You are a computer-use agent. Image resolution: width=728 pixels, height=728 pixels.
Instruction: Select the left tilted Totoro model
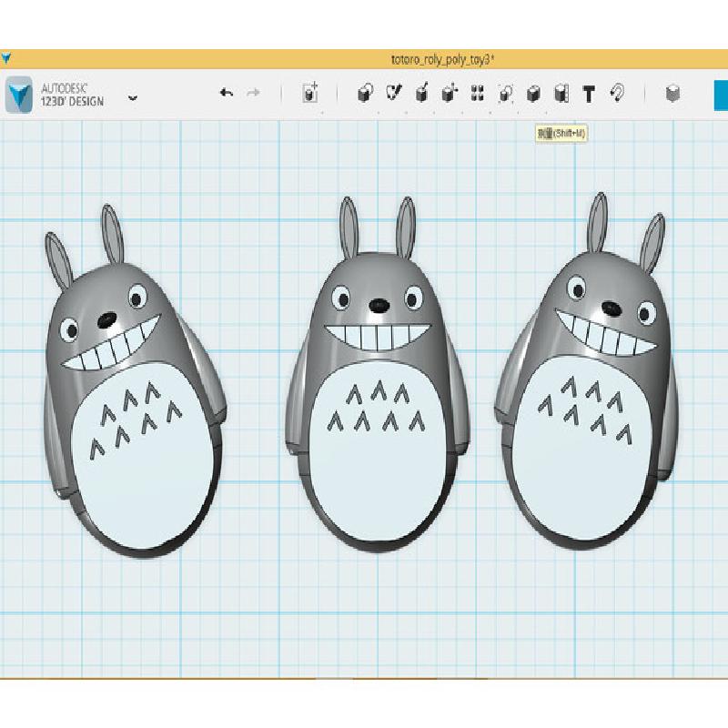pos(135,380)
